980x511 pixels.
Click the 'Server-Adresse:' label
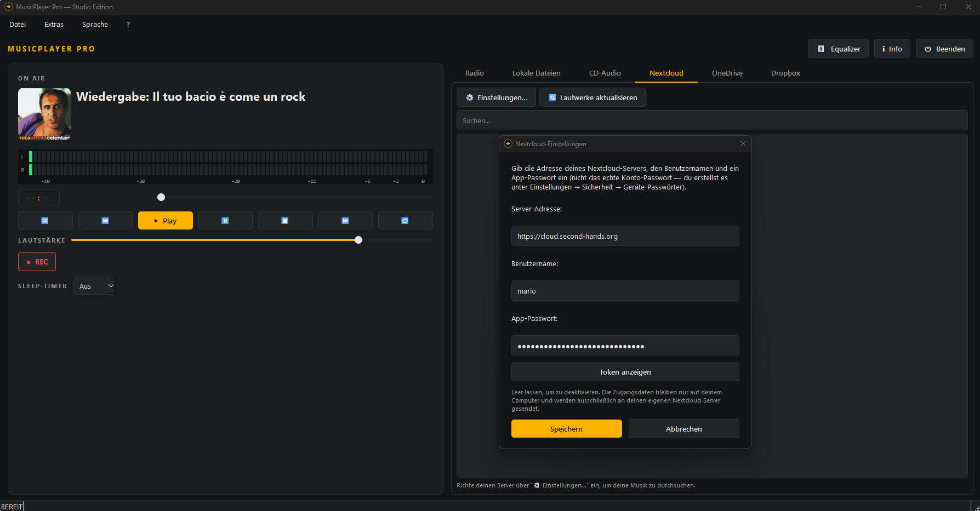tap(537, 209)
